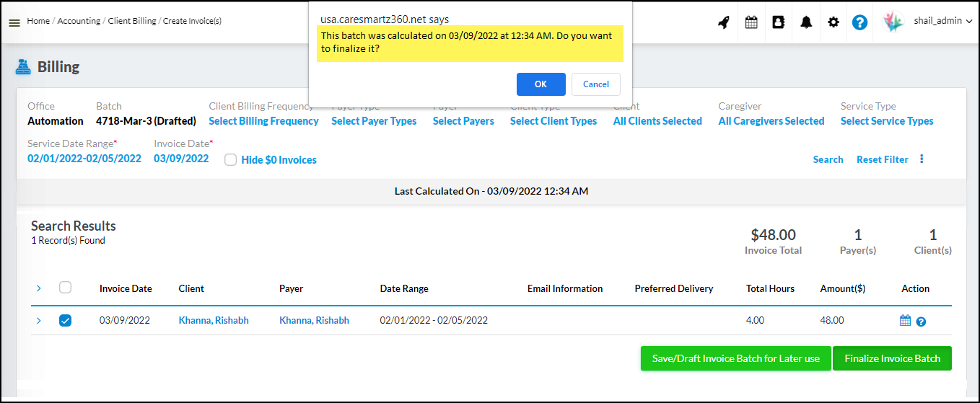
Task: Uncheck the Khanna, Rishabh invoice row checkbox
Action: pos(65,321)
